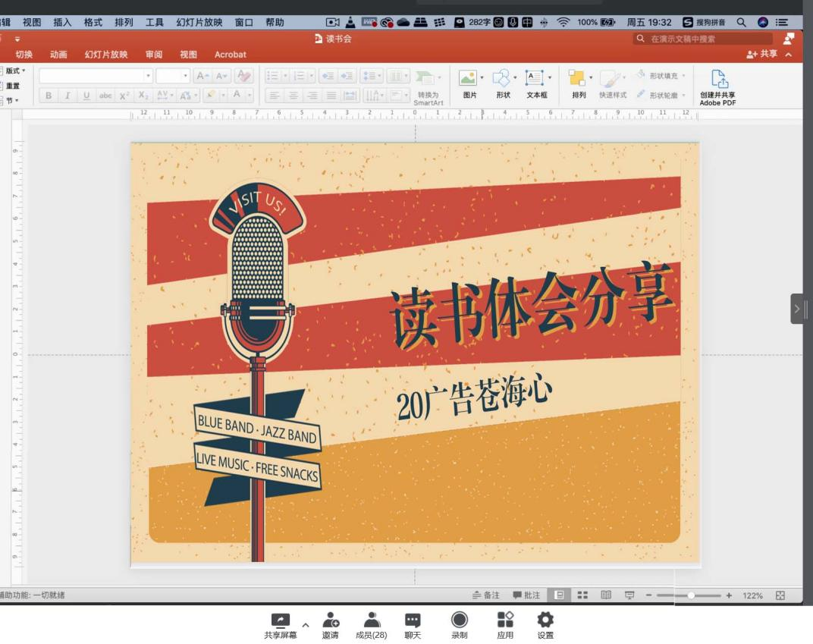Start meeting recording with 录制

click(459, 625)
